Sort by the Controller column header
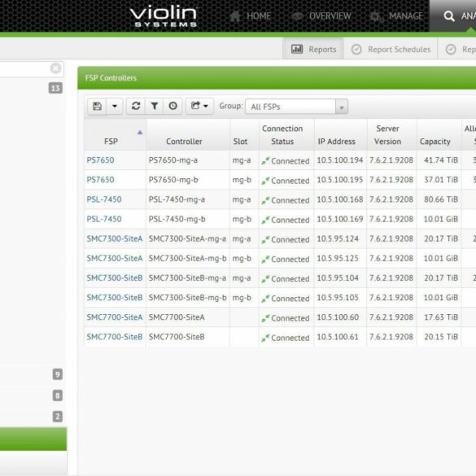Viewport: 476px width, 476px height. [x=188, y=135]
